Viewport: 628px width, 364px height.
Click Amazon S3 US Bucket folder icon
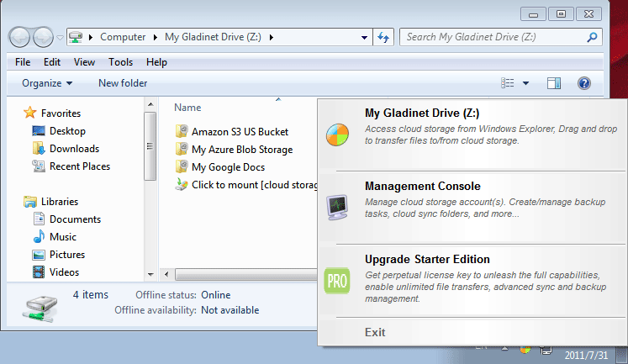pyautogui.click(x=182, y=131)
